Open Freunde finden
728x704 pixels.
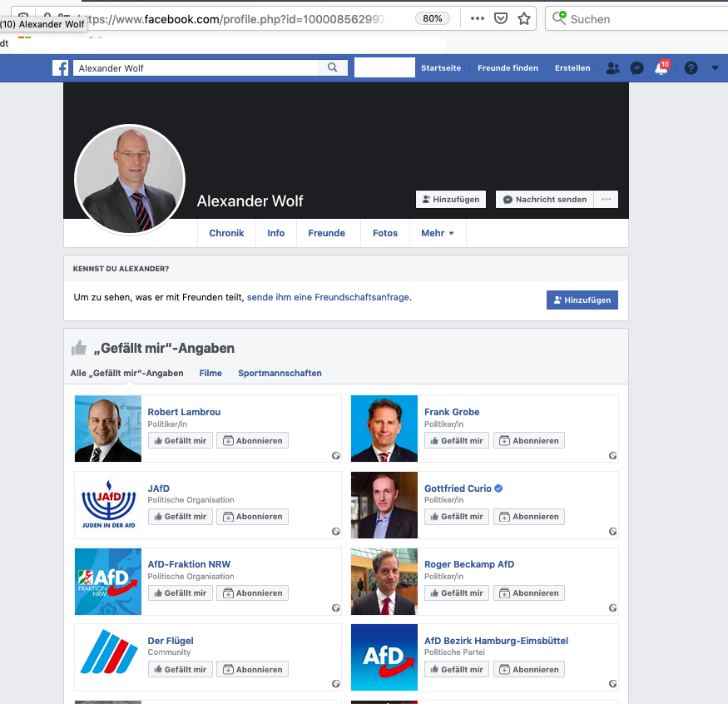(x=508, y=67)
